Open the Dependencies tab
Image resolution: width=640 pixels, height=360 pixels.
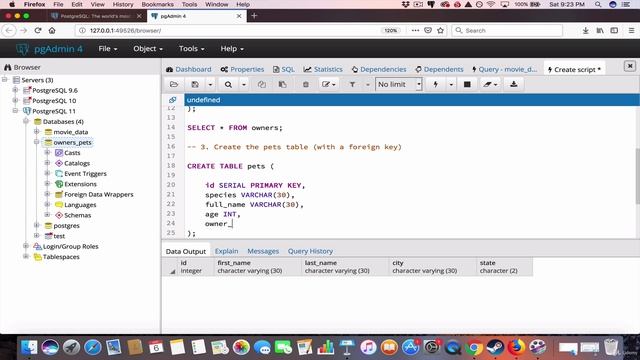click(379, 69)
